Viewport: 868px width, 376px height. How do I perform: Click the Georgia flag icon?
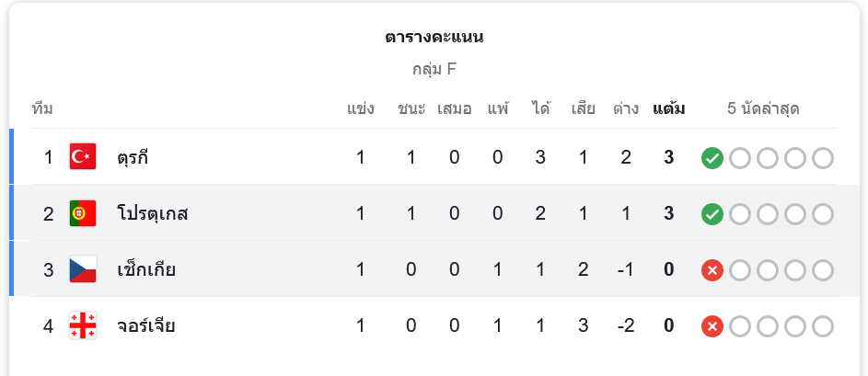(83, 325)
